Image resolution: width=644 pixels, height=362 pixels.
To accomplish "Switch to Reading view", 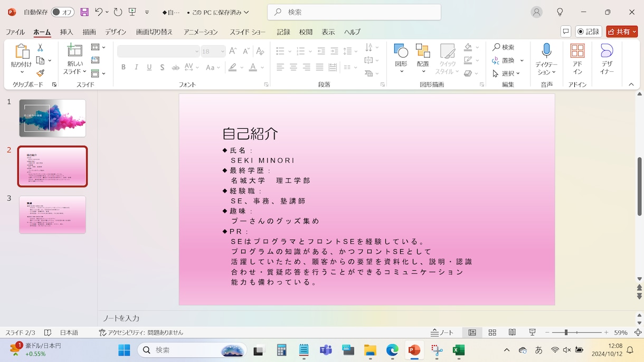I will pyautogui.click(x=512, y=332).
